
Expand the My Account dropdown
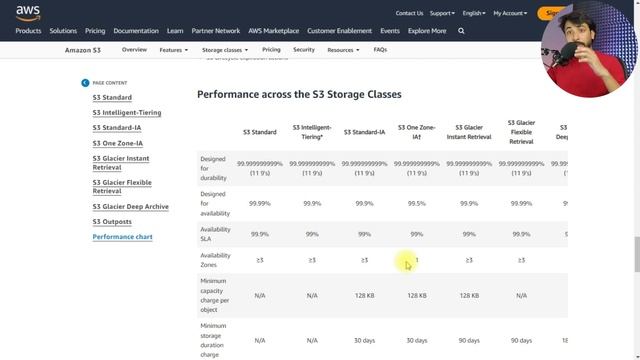pyautogui.click(x=510, y=13)
